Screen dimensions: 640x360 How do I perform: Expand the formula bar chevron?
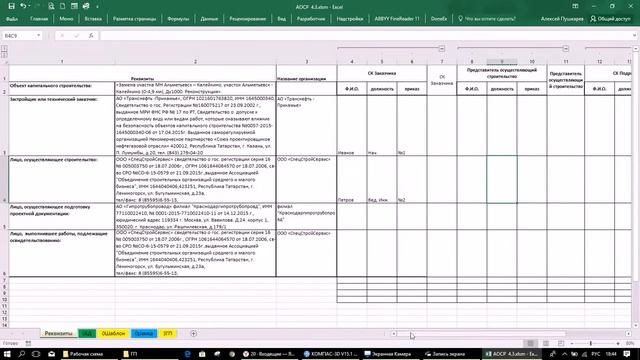click(634, 36)
